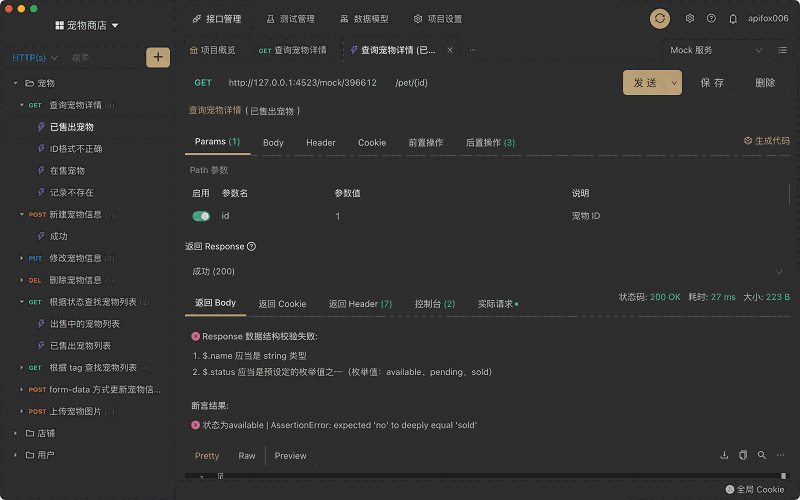This screenshot has height=500, width=800.
Task: Expand the 店铺 folder
Action: click(x=15, y=433)
